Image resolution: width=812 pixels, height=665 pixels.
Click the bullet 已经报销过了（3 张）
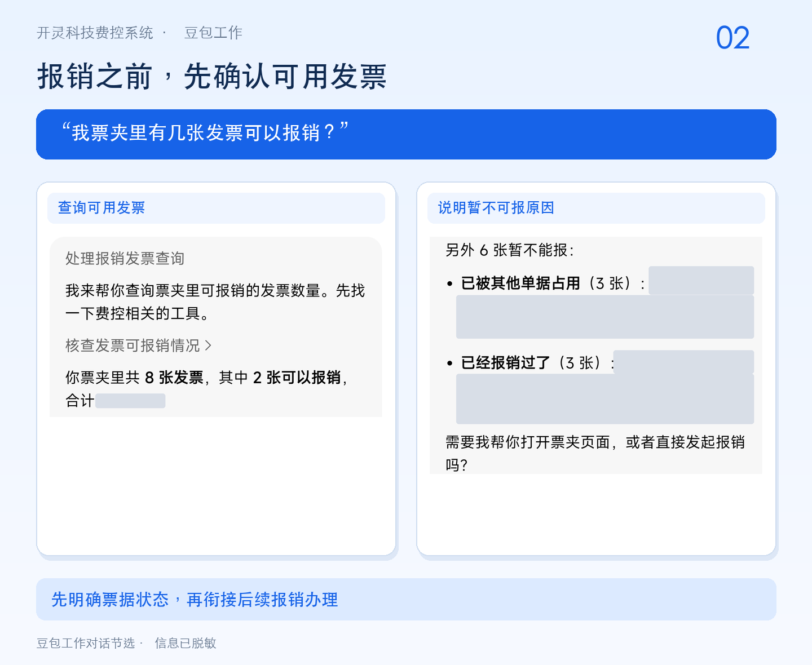(x=531, y=363)
